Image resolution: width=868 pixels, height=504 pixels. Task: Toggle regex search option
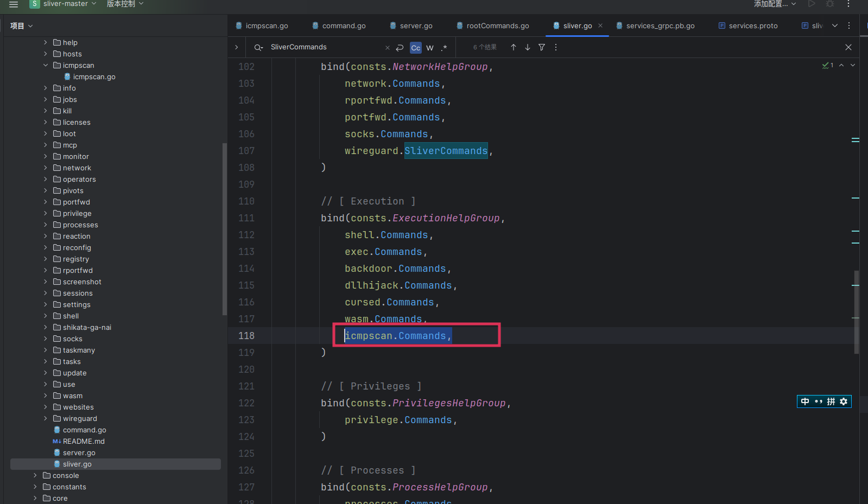point(444,48)
